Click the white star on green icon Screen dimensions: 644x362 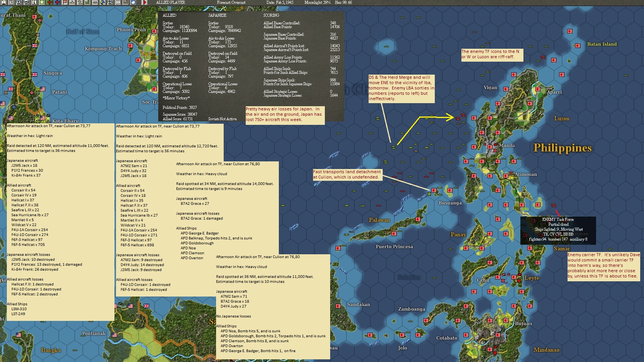coord(41,2)
